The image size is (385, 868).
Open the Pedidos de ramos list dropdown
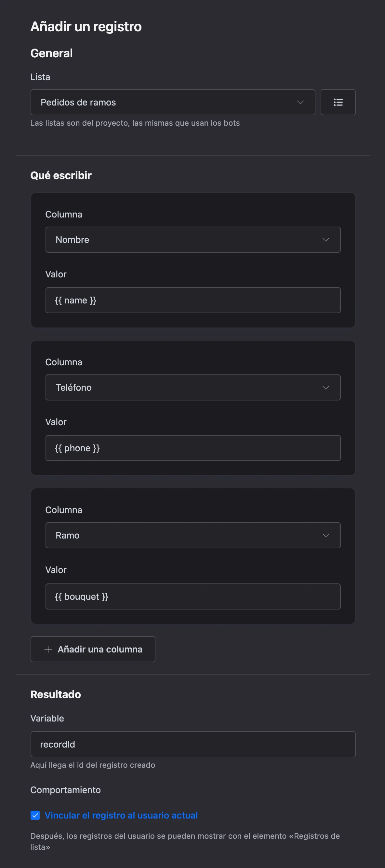pos(173,102)
